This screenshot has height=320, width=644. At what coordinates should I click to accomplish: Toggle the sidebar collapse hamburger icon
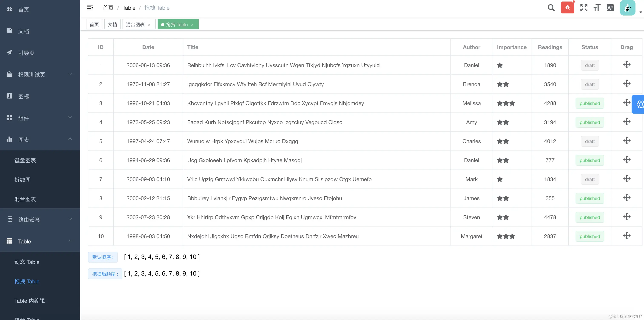pyautogui.click(x=90, y=7)
